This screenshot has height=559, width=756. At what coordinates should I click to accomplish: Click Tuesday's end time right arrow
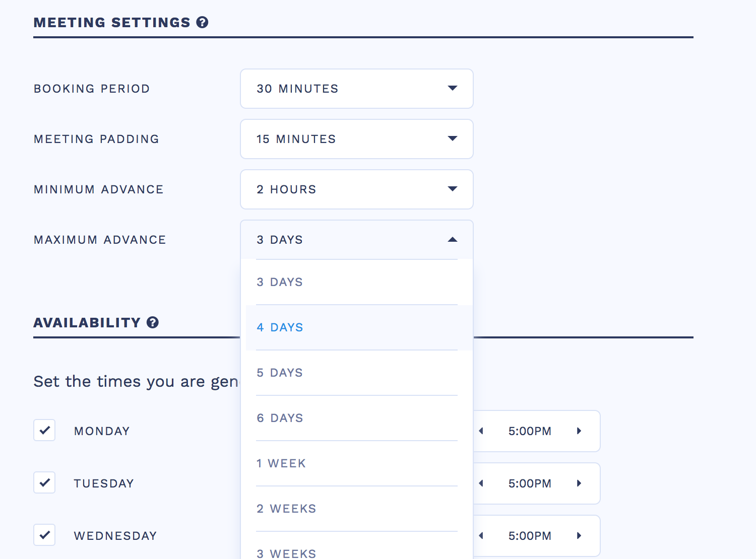click(x=579, y=483)
